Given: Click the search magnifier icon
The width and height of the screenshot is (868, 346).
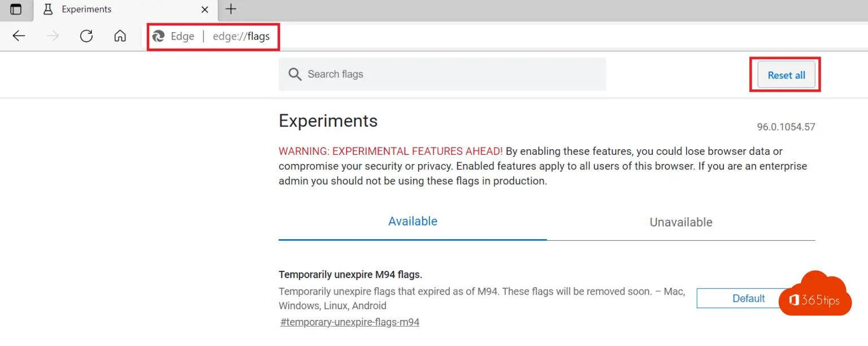Looking at the screenshot, I should (294, 74).
